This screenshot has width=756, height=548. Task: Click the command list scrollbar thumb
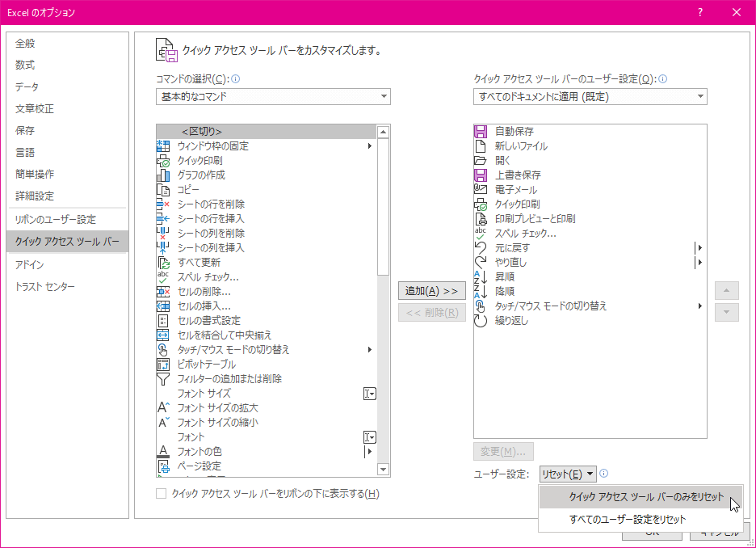[384, 206]
